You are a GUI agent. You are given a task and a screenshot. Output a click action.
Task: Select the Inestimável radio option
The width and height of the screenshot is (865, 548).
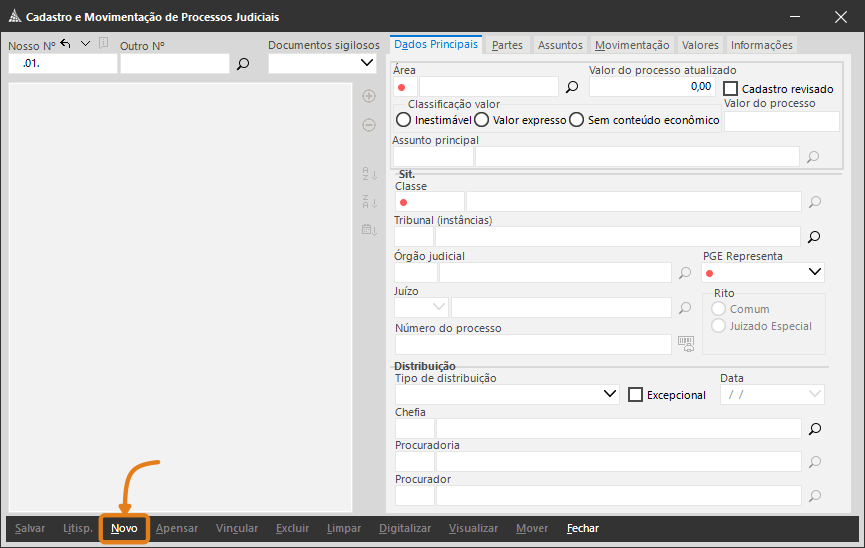(403, 120)
